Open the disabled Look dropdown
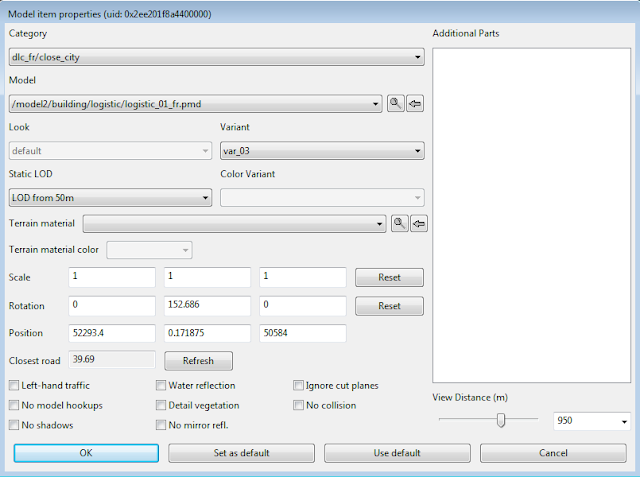This screenshot has height=477, width=640. (110, 151)
